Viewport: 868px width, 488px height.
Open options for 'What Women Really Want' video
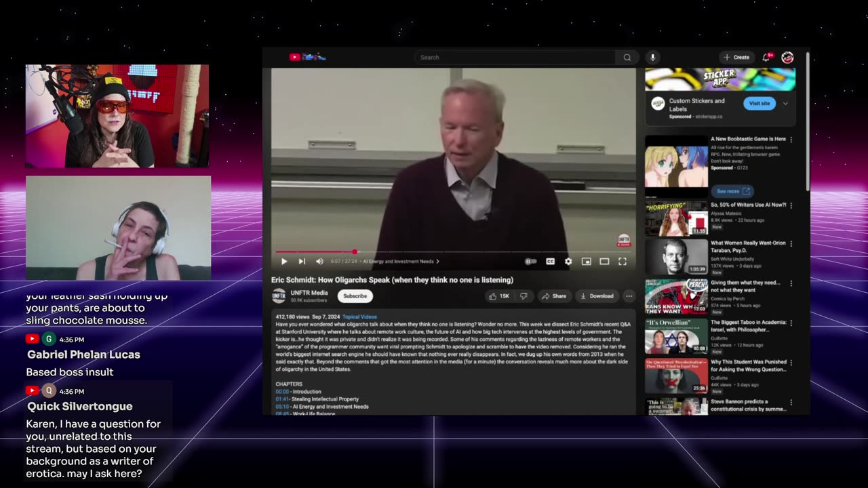[x=791, y=243]
